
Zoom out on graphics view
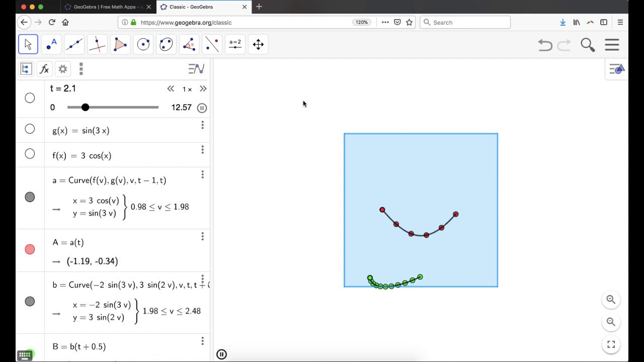(x=611, y=322)
